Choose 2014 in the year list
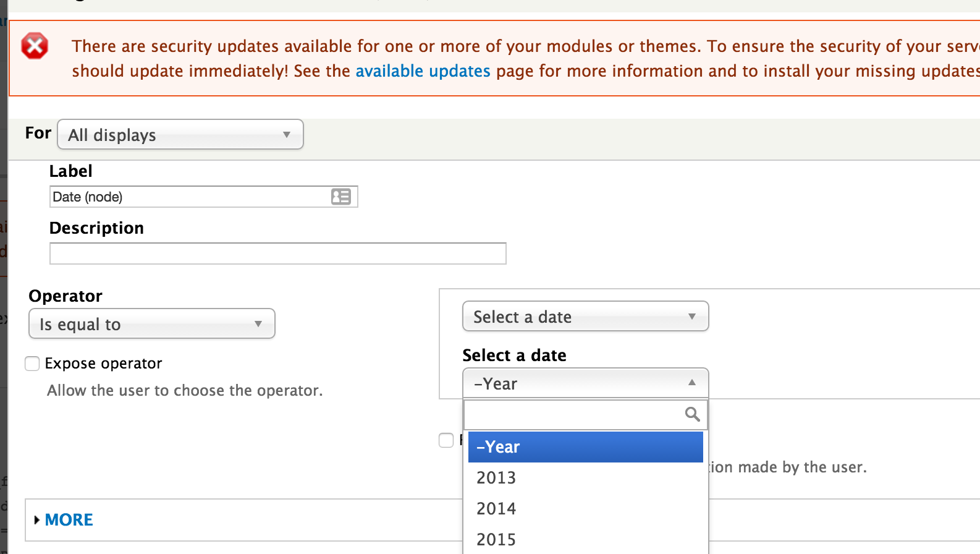 pyautogui.click(x=586, y=508)
